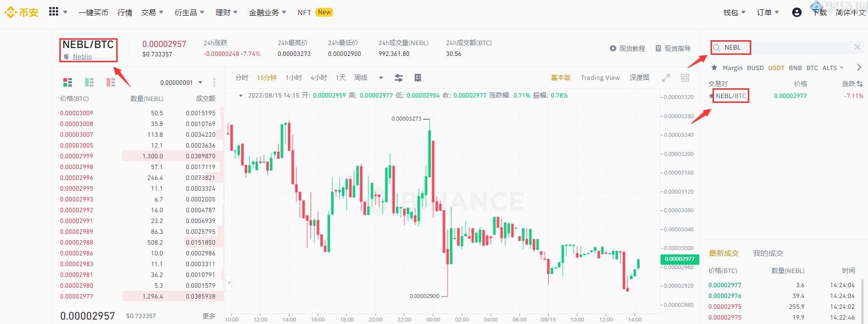Select the 周线 weekly interval
The width and height of the screenshot is (868, 324).
click(x=361, y=77)
